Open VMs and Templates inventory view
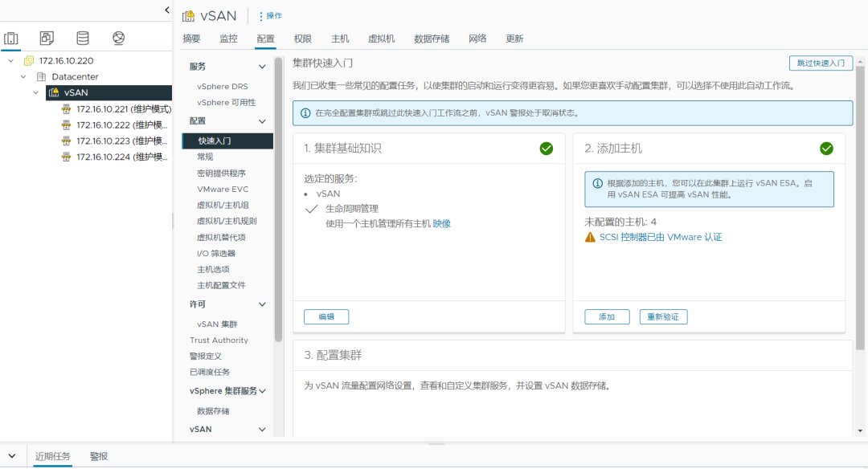The width and height of the screenshot is (868, 469). 47,39
